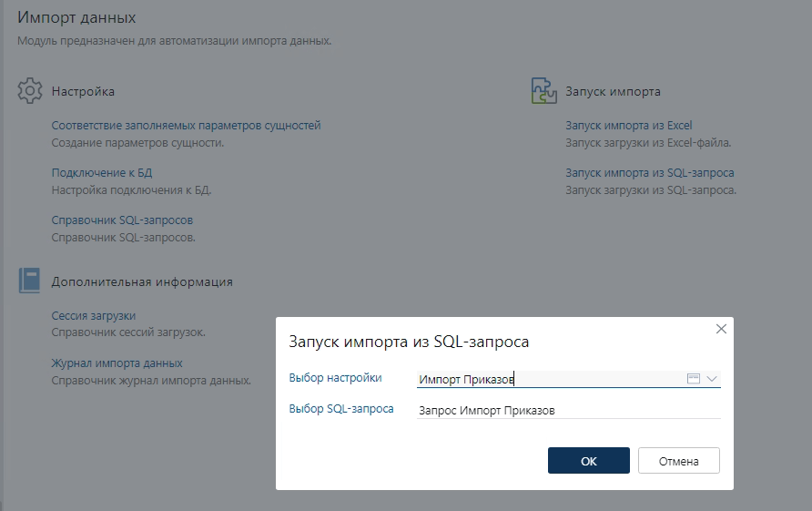Screen dimensions: 812x511
Task: Expand the Выбор настройки dropdown arrow
Action: click(712, 379)
